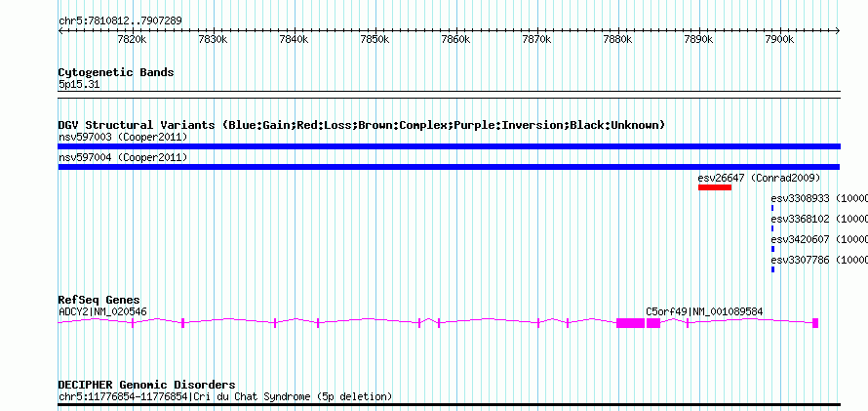Viewport: 868px width, 411px height.
Task: Click the DECIPHER Genomic Disorders track title
Action: [146, 385]
